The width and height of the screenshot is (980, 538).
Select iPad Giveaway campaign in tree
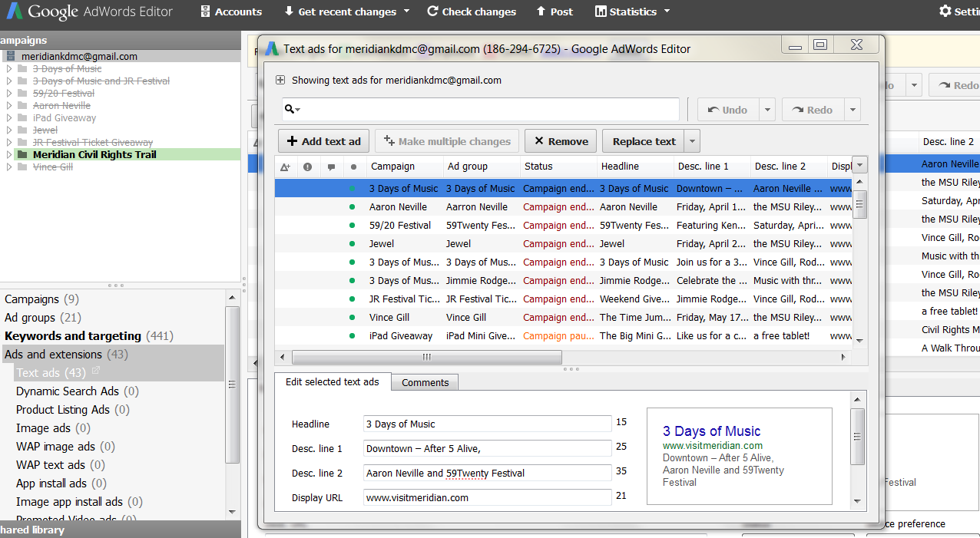coord(65,117)
